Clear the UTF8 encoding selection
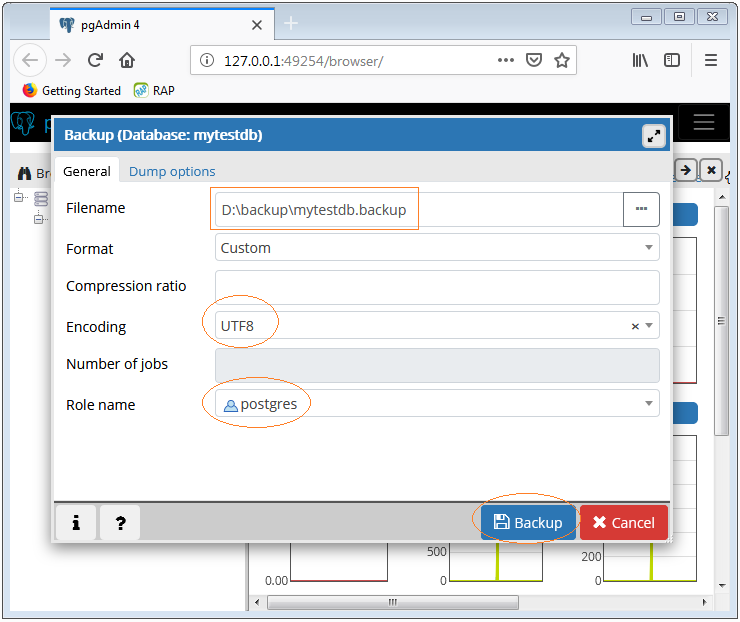740x622 pixels. pyautogui.click(x=635, y=326)
